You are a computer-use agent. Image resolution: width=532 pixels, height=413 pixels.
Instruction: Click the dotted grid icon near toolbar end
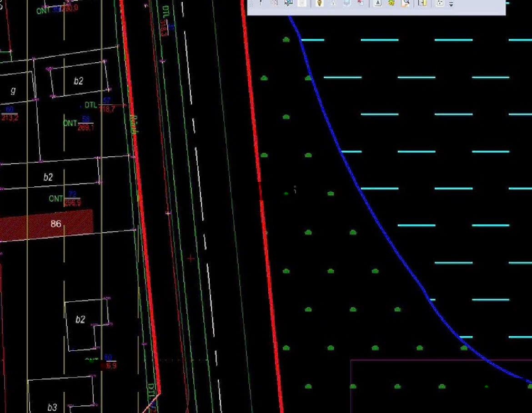click(x=440, y=3)
